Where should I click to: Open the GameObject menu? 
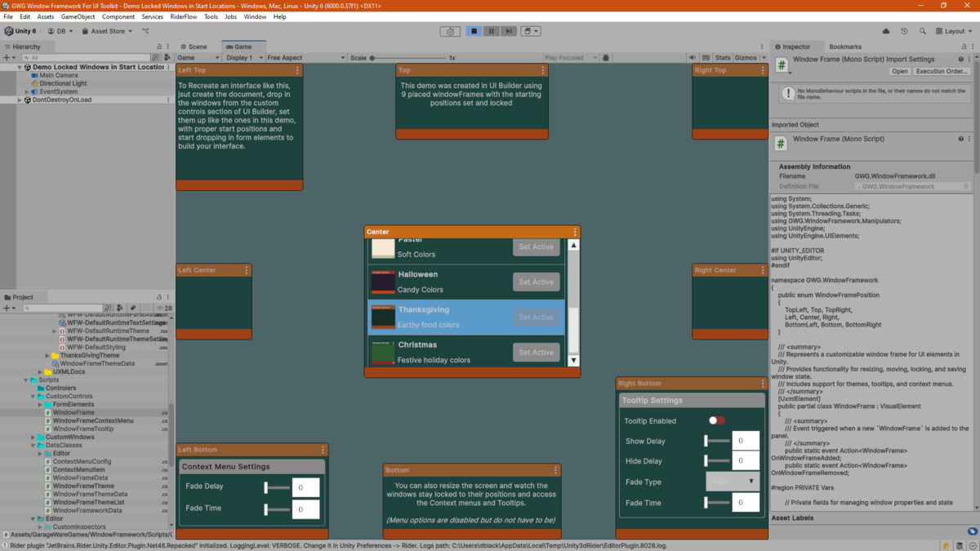click(78, 16)
